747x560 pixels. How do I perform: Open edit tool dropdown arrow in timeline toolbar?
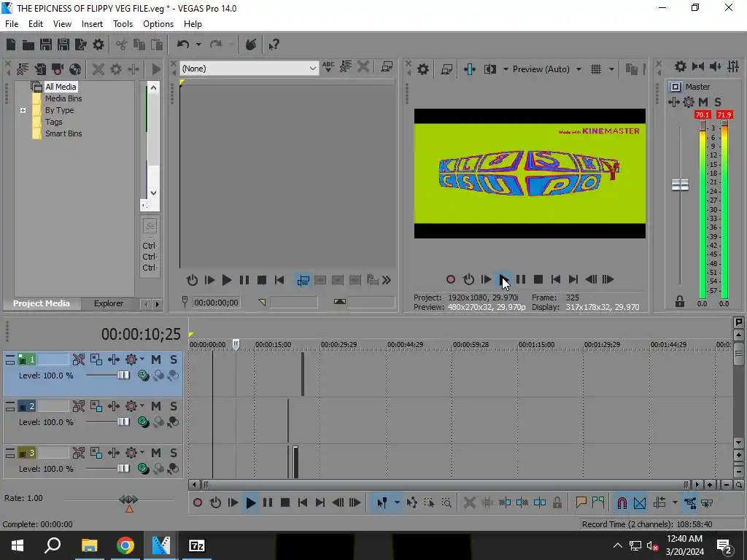point(396,503)
